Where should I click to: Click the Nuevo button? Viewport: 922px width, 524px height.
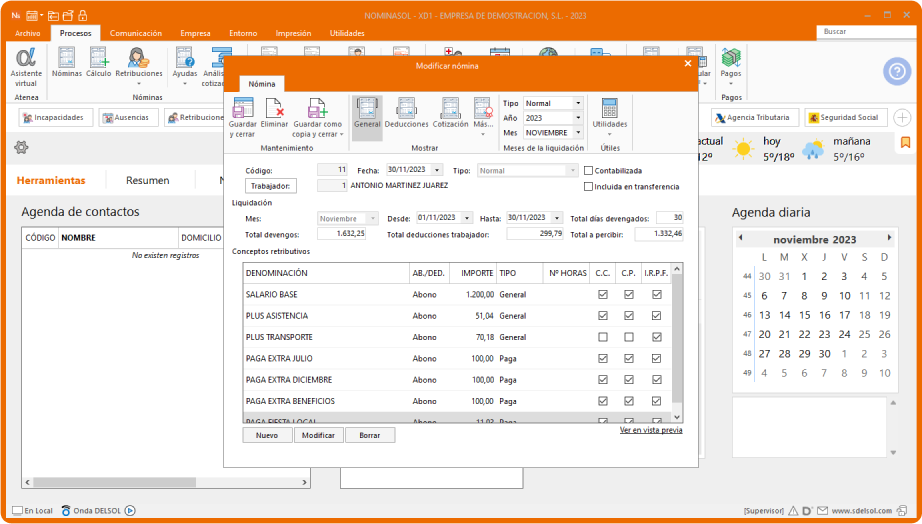268,435
